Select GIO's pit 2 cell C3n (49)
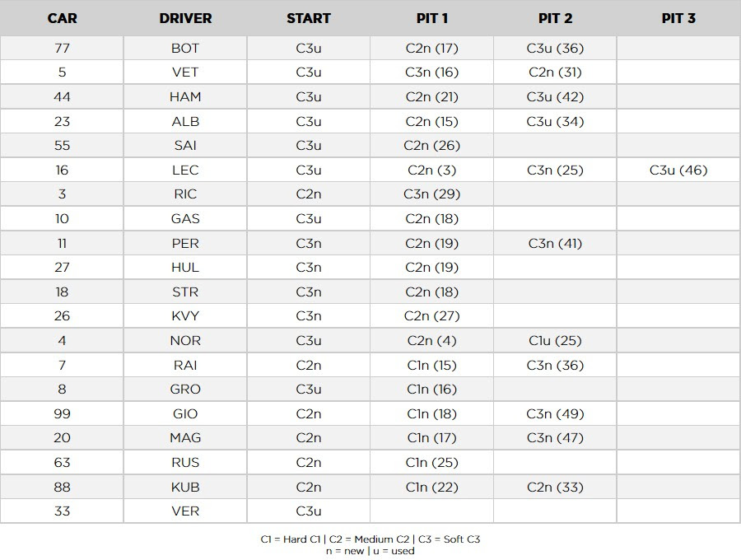Screen dimensions: 741x560 click(x=555, y=414)
